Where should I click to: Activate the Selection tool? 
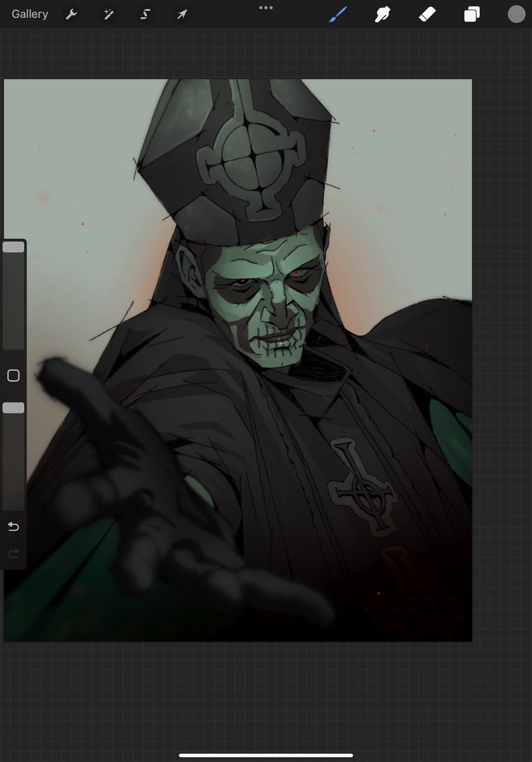(145, 13)
